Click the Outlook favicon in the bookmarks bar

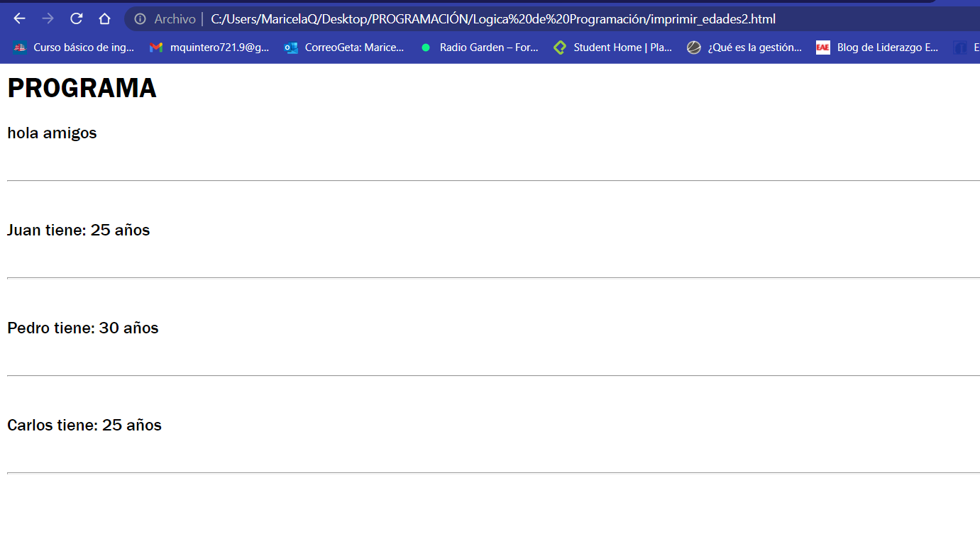[x=291, y=48]
